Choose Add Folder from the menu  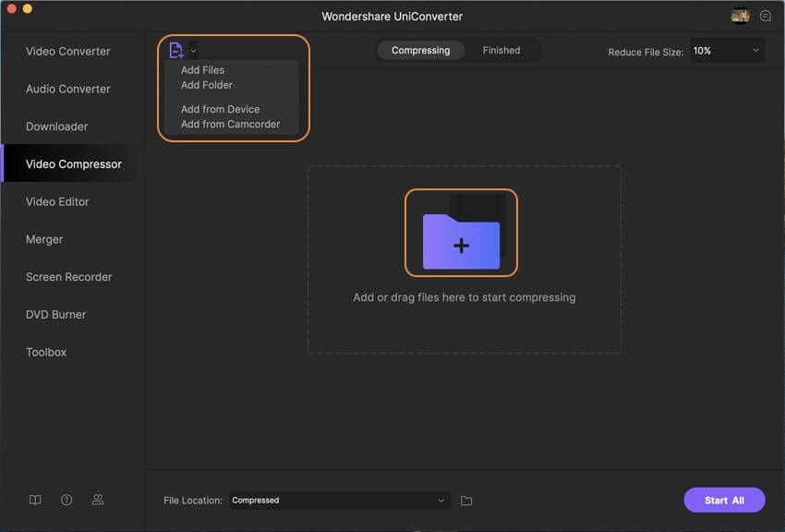click(x=206, y=85)
